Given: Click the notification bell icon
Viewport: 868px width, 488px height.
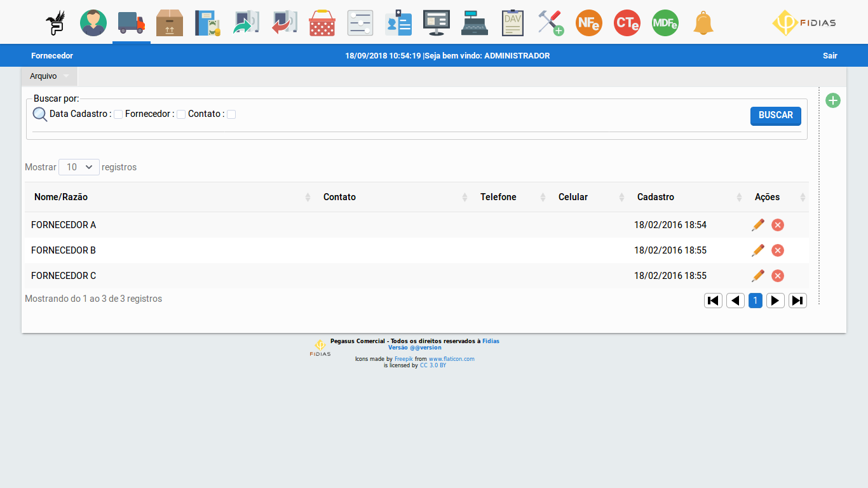Looking at the screenshot, I should tap(703, 23).
